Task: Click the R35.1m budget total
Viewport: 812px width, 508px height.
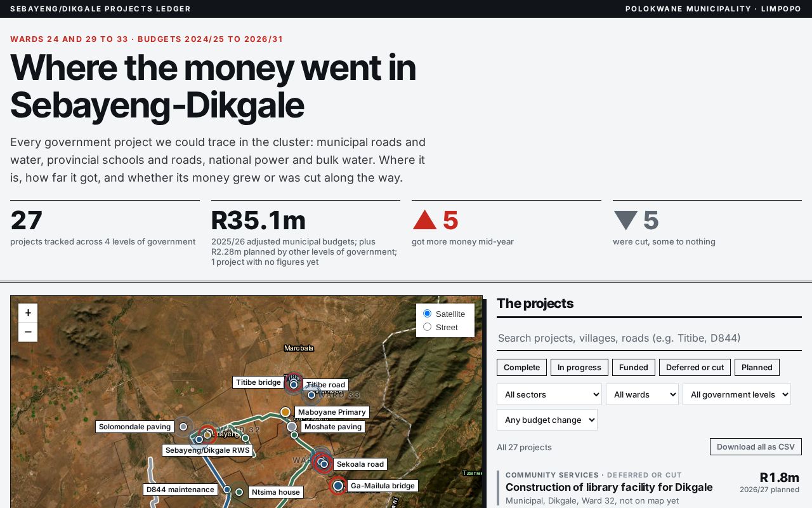Action: [x=258, y=220]
